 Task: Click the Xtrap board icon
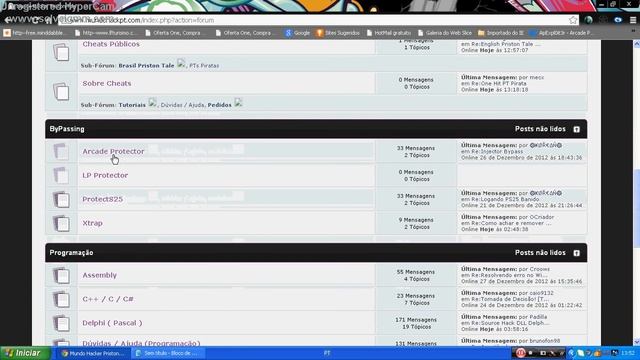click(x=61, y=223)
